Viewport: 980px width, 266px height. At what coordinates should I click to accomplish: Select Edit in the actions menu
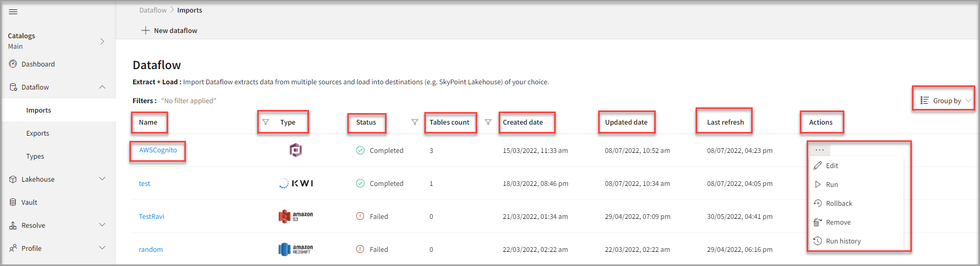[832, 165]
